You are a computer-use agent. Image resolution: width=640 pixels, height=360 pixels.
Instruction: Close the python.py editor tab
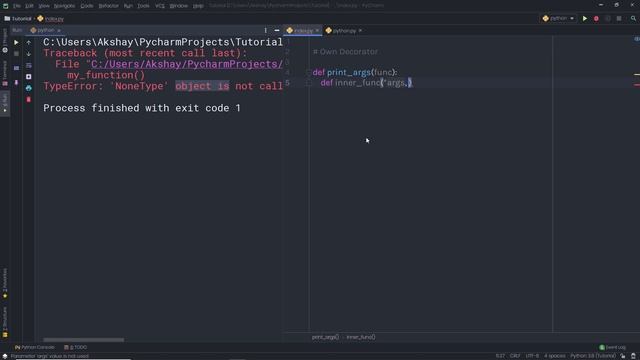[360, 31]
